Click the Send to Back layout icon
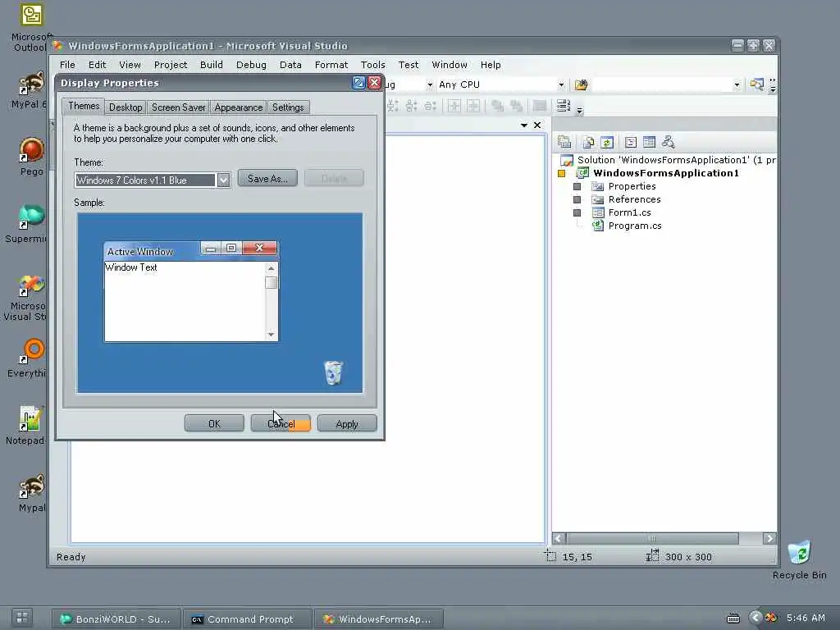 click(517, 106)
